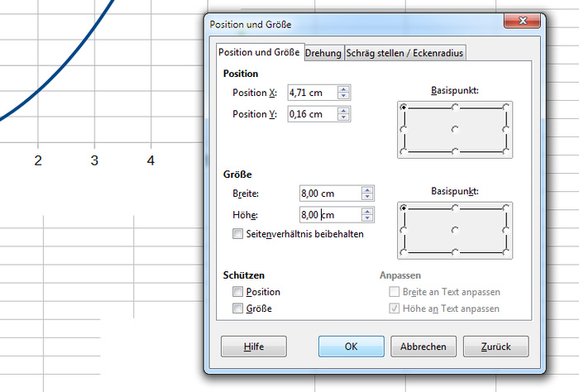Screen dimensions: 579x392
Task: Select bottom-right base point for Größe
Action: tap(506, 252)
